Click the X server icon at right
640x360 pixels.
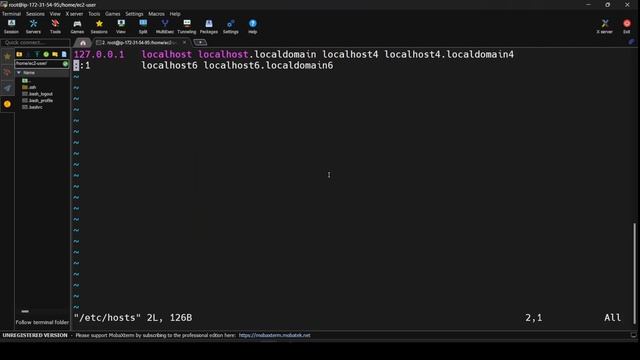click(604, 27)
